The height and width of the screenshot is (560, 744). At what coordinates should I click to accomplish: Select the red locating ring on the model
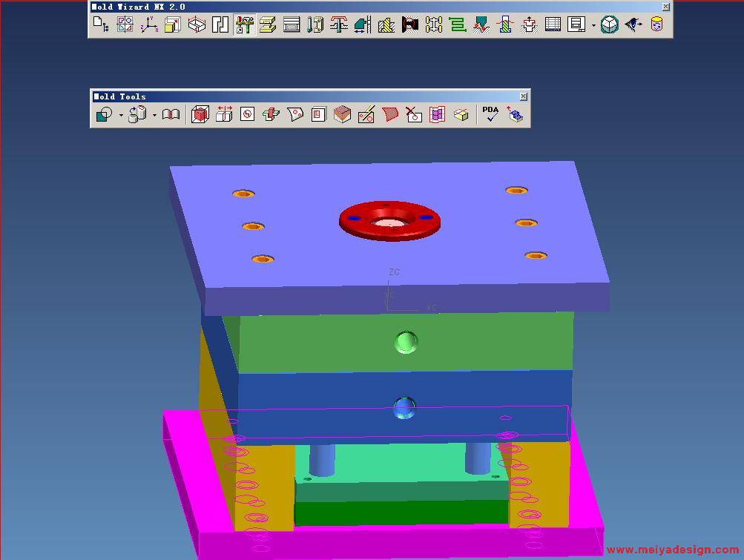pyautogui.click(x=390, y=231)
